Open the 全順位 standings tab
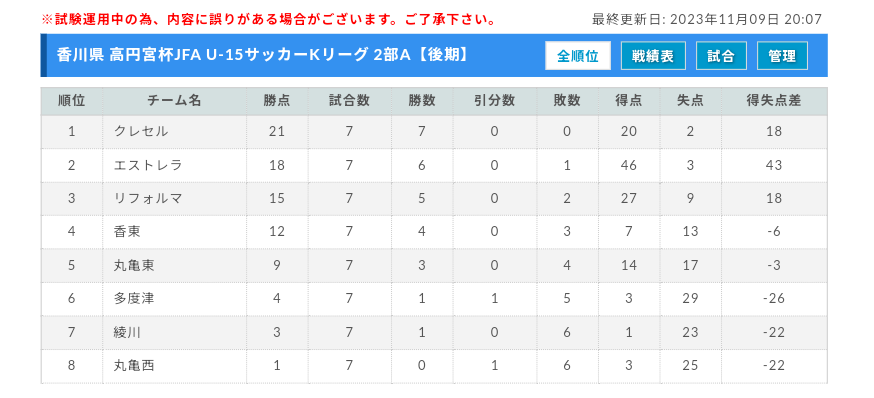 click(577, 56)
